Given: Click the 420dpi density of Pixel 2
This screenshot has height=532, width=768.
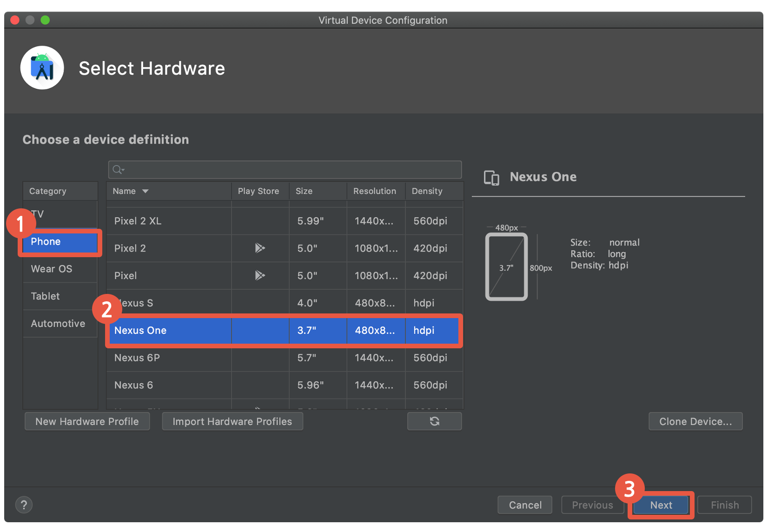Looking at the screenshot, I should (x=430, y=248).
